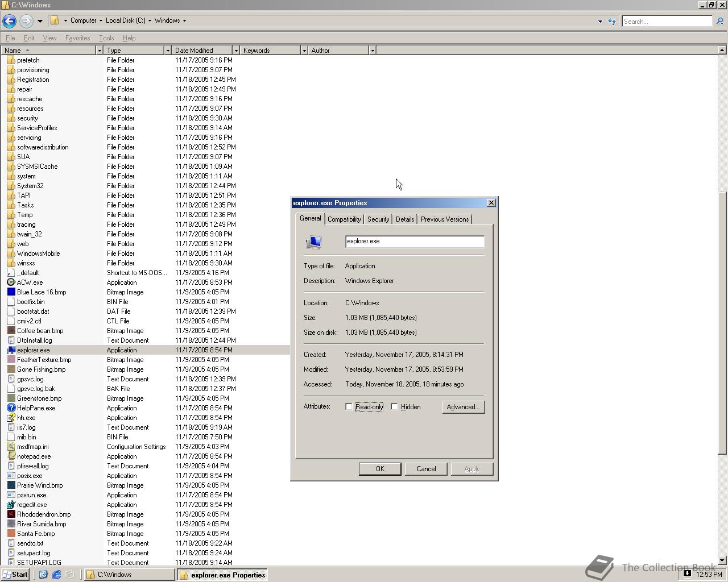Screen dimensions: 728x582
Task: Click into the Search box
Action: click(667, 21)
